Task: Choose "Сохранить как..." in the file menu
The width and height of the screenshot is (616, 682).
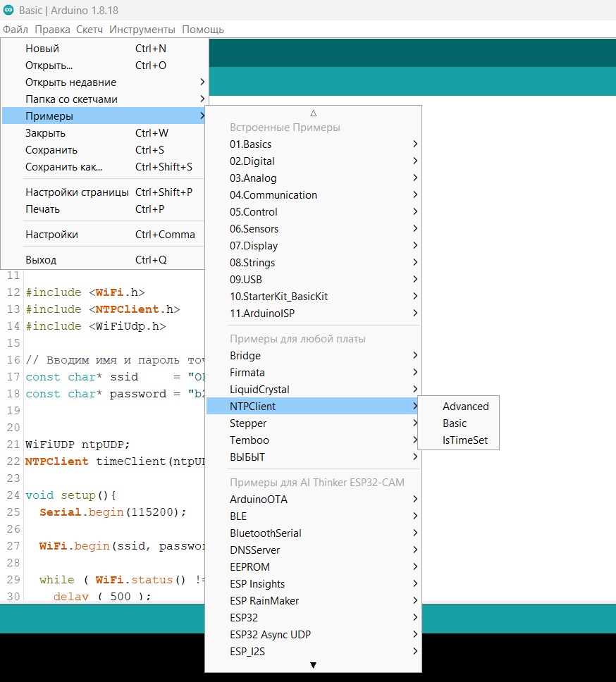Action: tap(66, 167)
